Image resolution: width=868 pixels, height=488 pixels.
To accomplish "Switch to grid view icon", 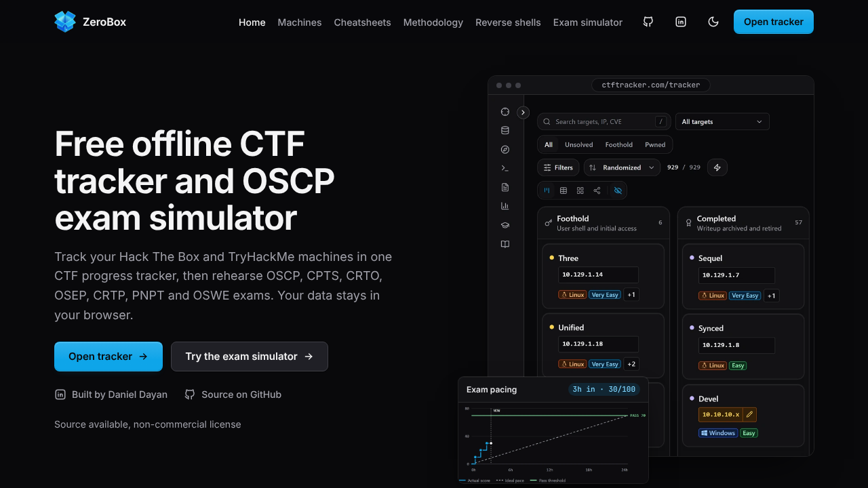I will click(580, 190).
